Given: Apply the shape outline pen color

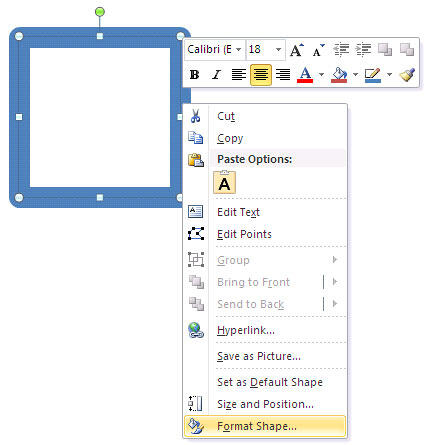Looking at the screenshot, I should (x=373, y=75).
